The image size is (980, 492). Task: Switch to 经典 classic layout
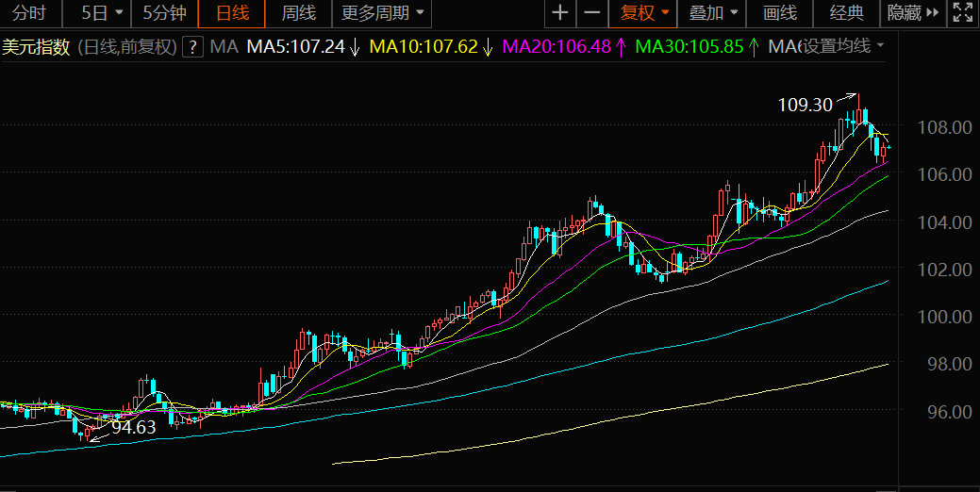(x=847, y=13)
